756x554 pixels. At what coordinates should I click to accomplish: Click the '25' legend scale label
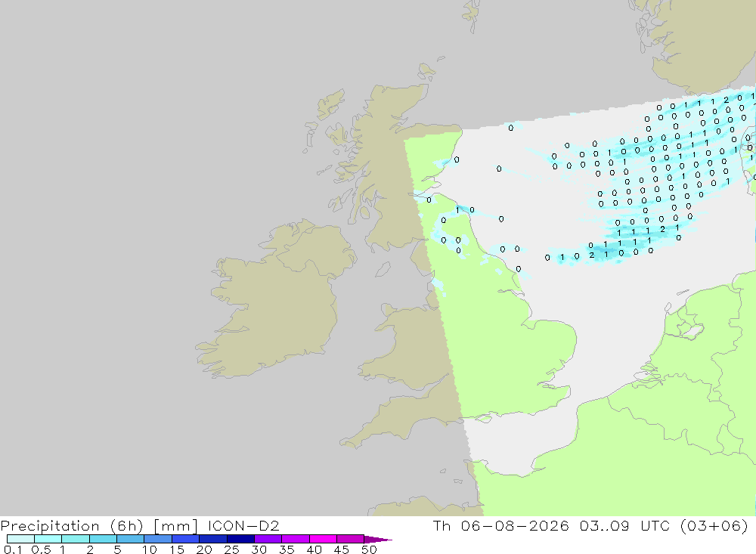[232, 549]
